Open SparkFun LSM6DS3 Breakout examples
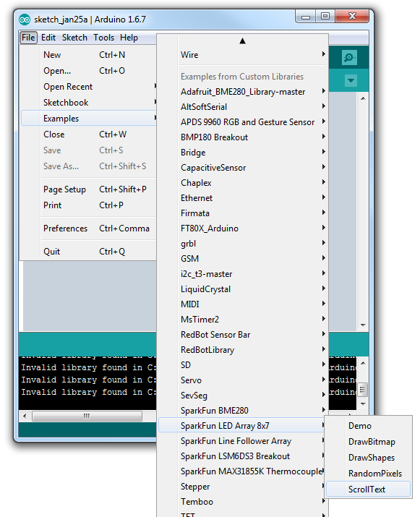Image resolution: width=420 pixels, height=517 pixels. tap(243, 456)
